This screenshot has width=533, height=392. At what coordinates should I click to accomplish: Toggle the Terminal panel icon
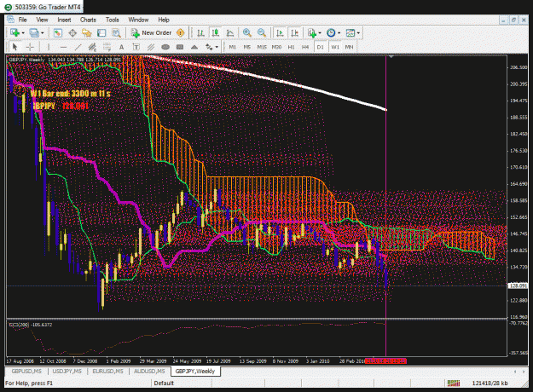click(101, 33)
